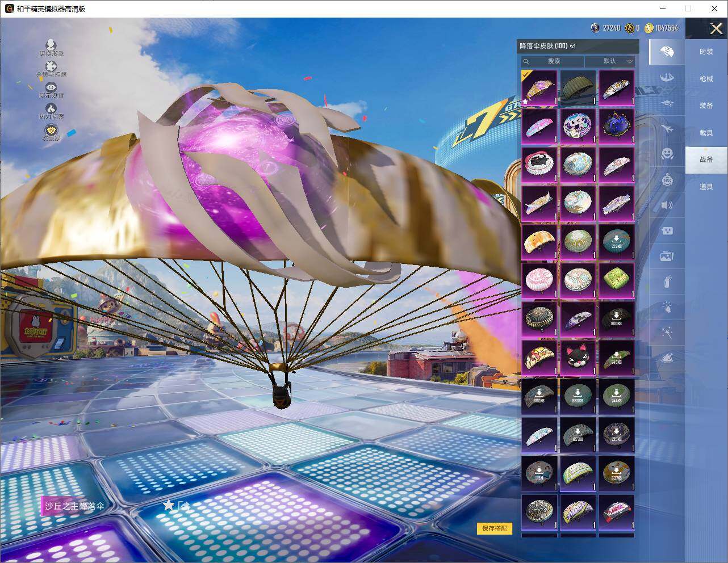Image resolution: width=728 pixels, height=563 pixels.
Task: Open the emote smiley sidebar icon
Action: (667, 154)
